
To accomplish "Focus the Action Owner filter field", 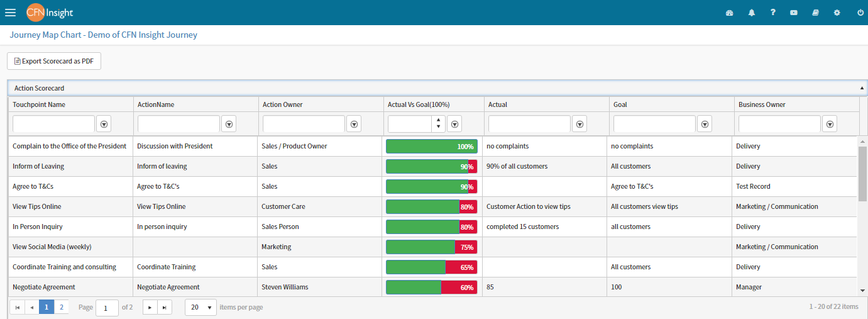I will coord(304,125).
